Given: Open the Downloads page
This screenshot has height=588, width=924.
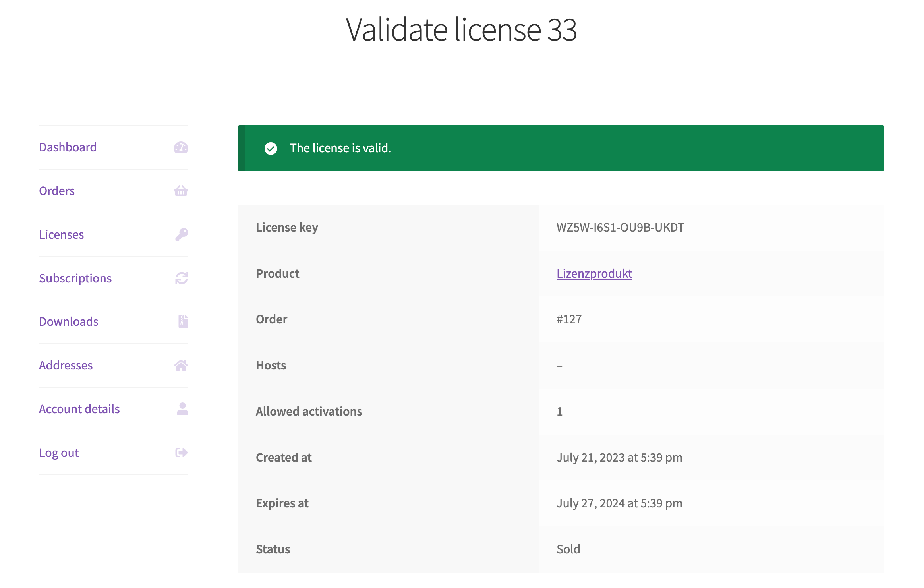Looking at the screenshot, I should click(69, 321).
